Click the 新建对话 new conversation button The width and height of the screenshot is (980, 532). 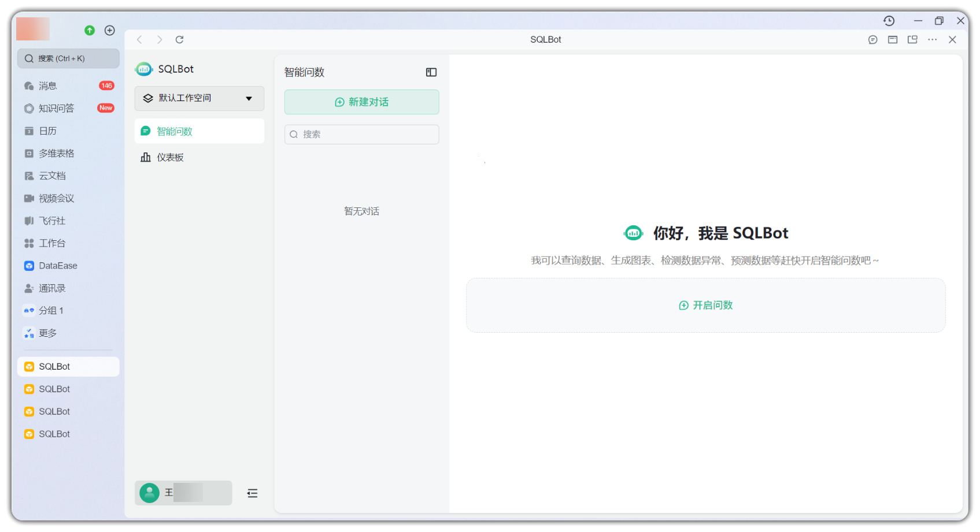pos(361,102)
